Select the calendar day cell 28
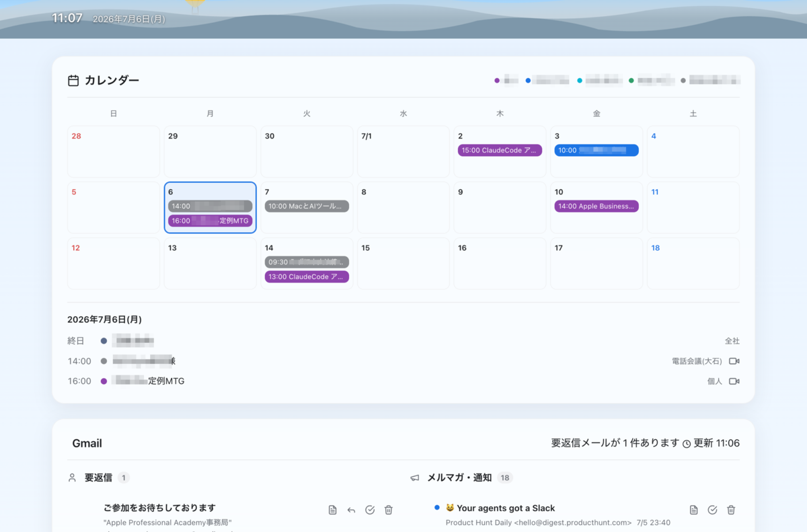The width and height of the screenshot is (807, 532). [114, 151]
